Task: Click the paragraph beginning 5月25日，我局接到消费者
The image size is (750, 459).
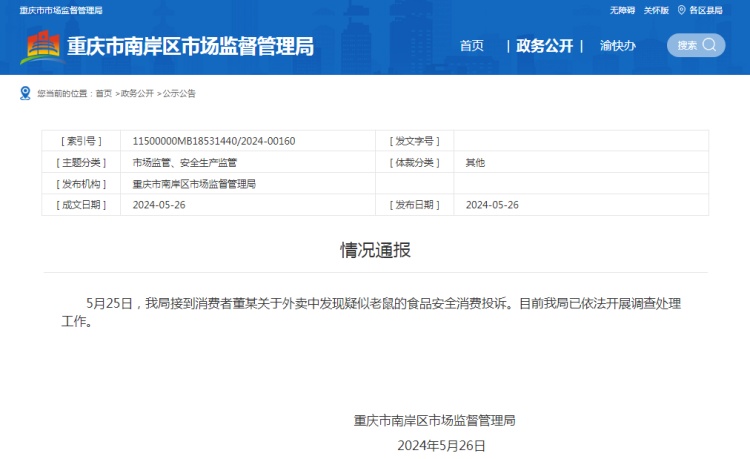Action: click(x=371, y=312)
